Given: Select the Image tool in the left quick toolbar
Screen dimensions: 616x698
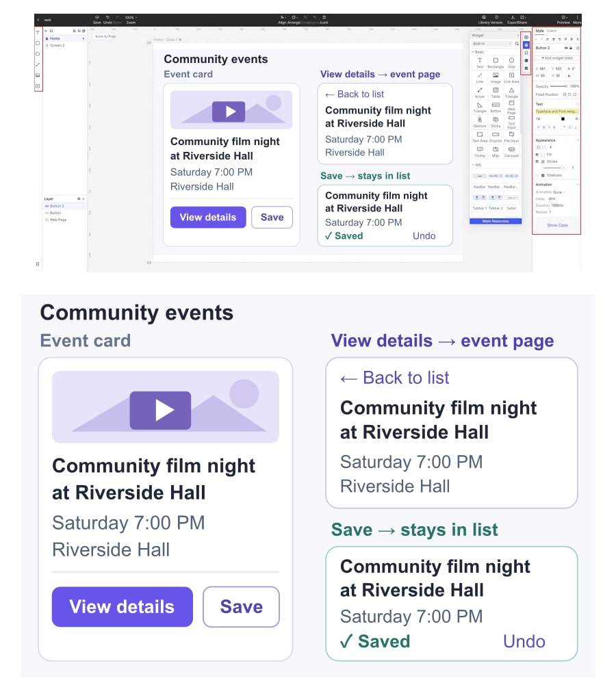Looking at the screenshot, I should [x=38, y=75].
